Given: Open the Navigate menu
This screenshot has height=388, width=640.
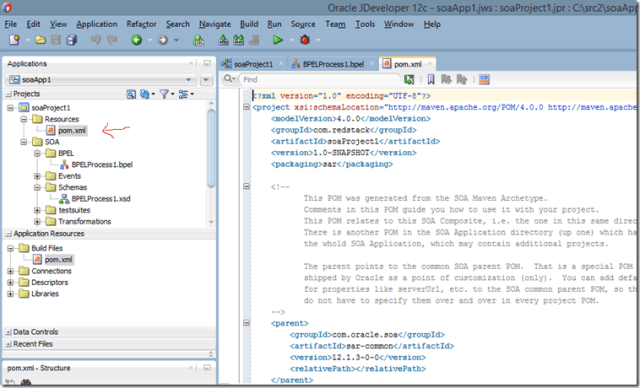Looking at the screenshot, I should (215, 24).
